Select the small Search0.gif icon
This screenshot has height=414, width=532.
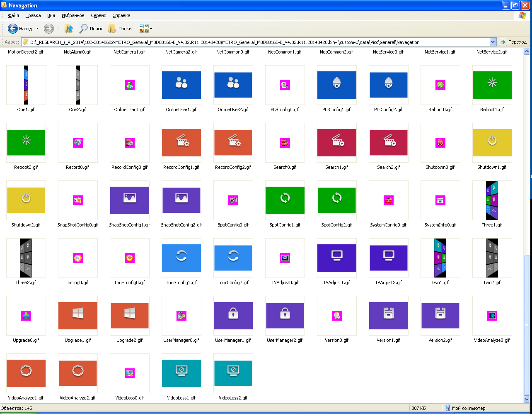pos(285,143)
